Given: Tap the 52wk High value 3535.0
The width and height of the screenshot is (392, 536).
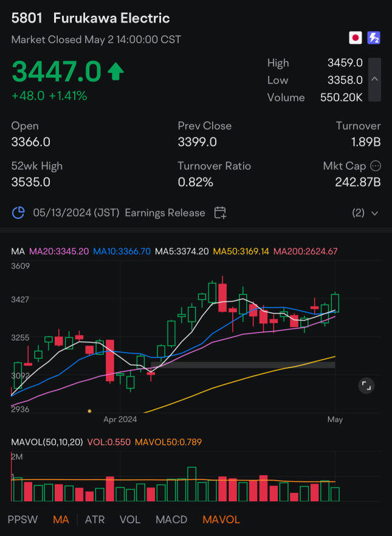Looking at the screenshot, I should tap(31, 182).
